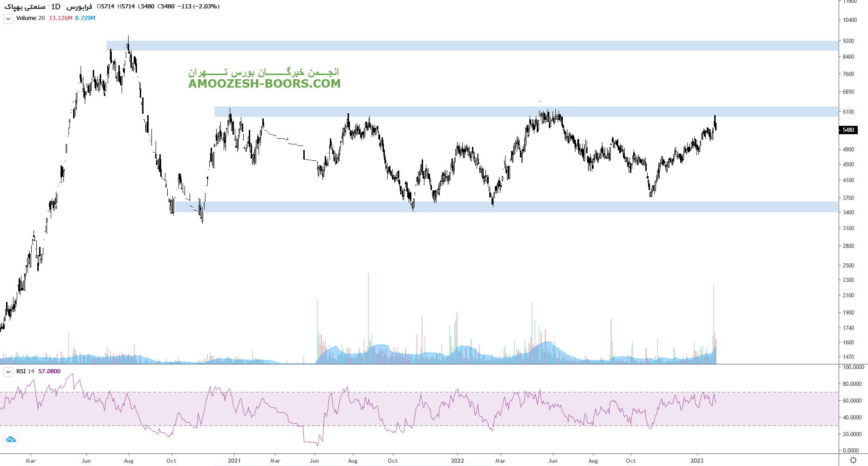Screen dimensions: 868x466
Task: Click the 10400 price scale label
Action: tap(849, 20)
